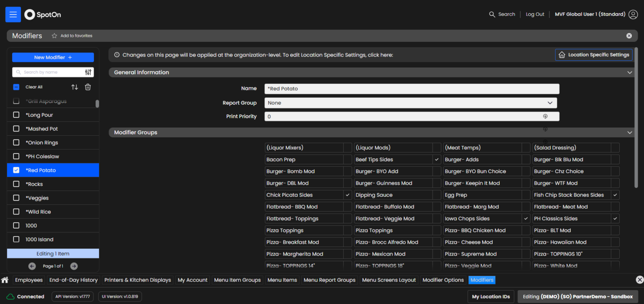
Task: Go to next page arrow in list
Action: (x=74, y=266)
